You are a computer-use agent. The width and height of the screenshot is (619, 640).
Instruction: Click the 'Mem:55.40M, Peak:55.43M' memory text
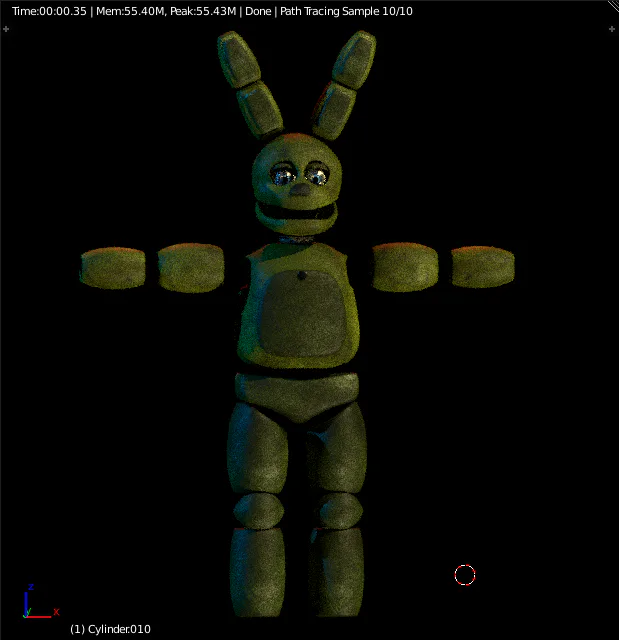pyautogui.click(x=166, y=11)
